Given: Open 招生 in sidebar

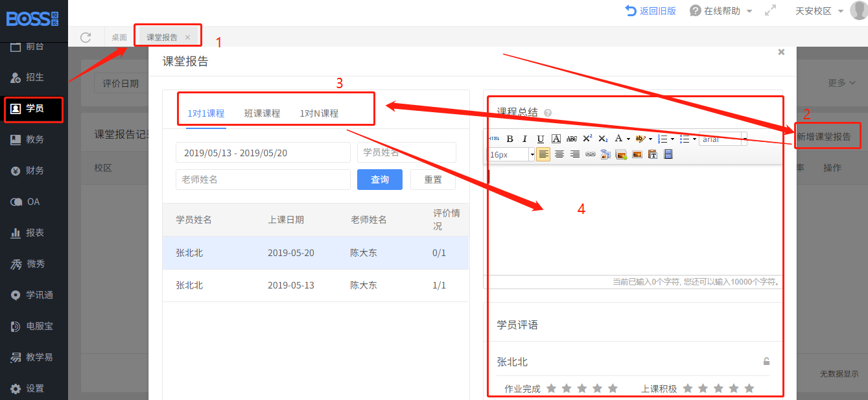Looking at the screenshot, I should pyautogui.click(x=34, y=77).
